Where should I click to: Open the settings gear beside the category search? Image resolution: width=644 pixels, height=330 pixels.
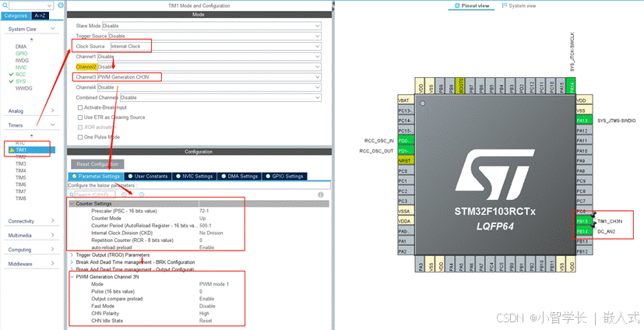coord(61,5)
